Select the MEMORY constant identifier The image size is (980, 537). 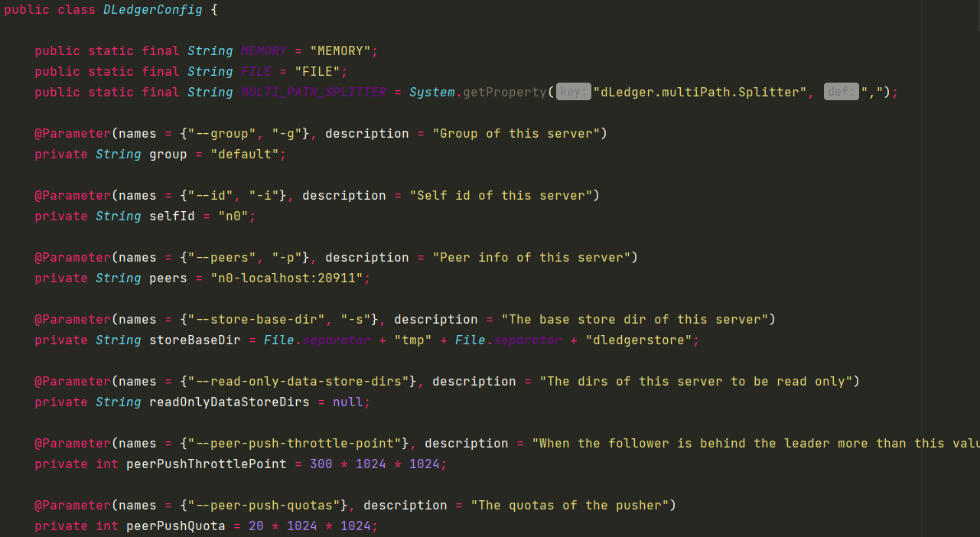pos(263,50)
